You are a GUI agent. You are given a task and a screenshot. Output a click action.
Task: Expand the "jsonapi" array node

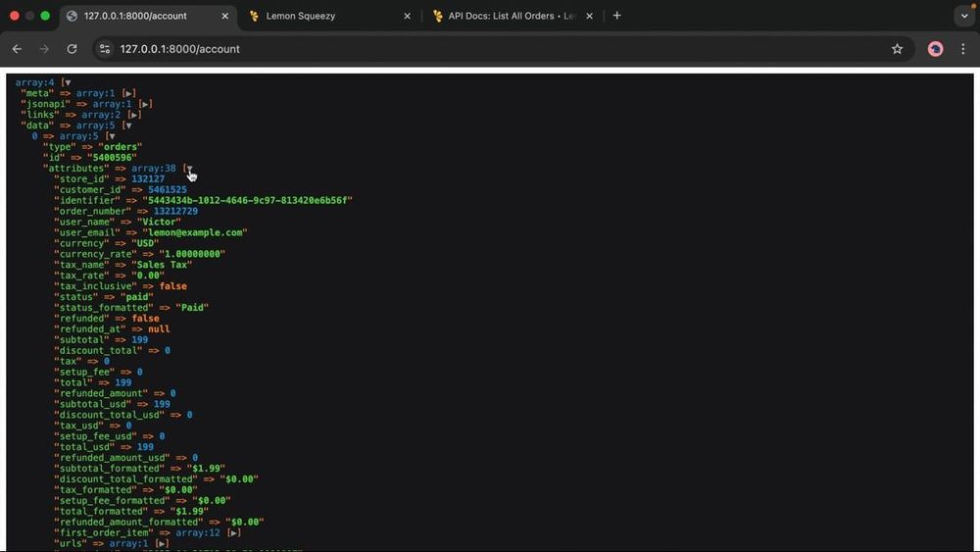click(x=145, y=104)
